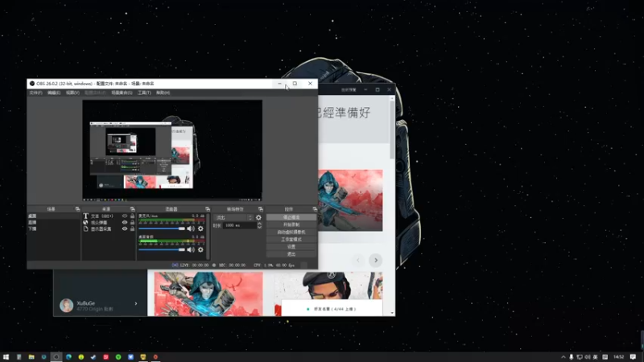644x362 pixels.
Task: Select the first scene in the Scenes list
Action: coord(53,216)
